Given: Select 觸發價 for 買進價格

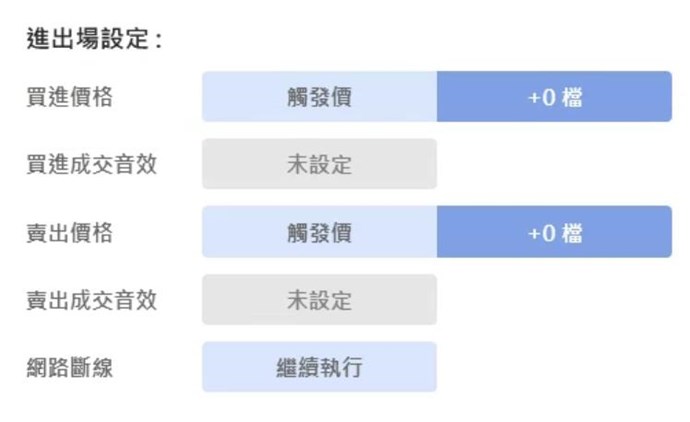Looking at the screenshot, I should [319, 97].
